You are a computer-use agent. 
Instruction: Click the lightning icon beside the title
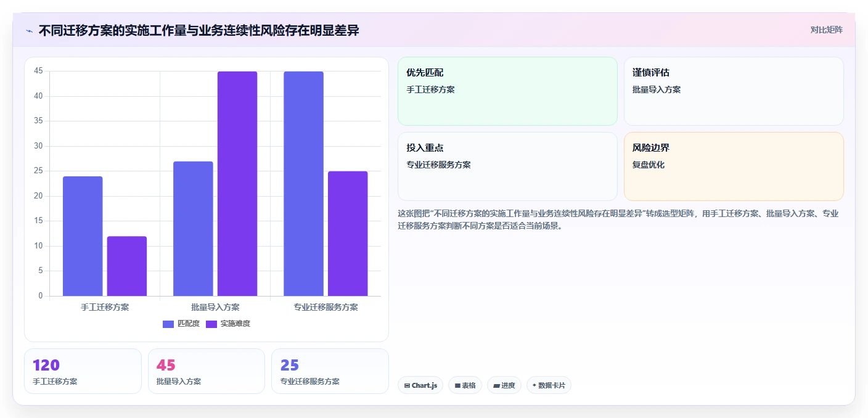(x=29, y=31)
